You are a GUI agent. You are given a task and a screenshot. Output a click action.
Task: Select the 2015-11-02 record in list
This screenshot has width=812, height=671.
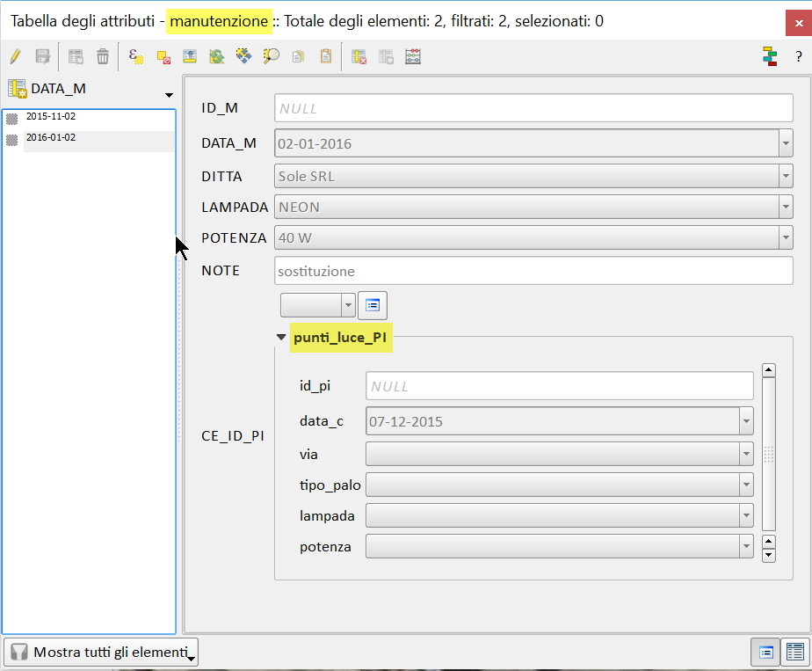coord(51,117)
